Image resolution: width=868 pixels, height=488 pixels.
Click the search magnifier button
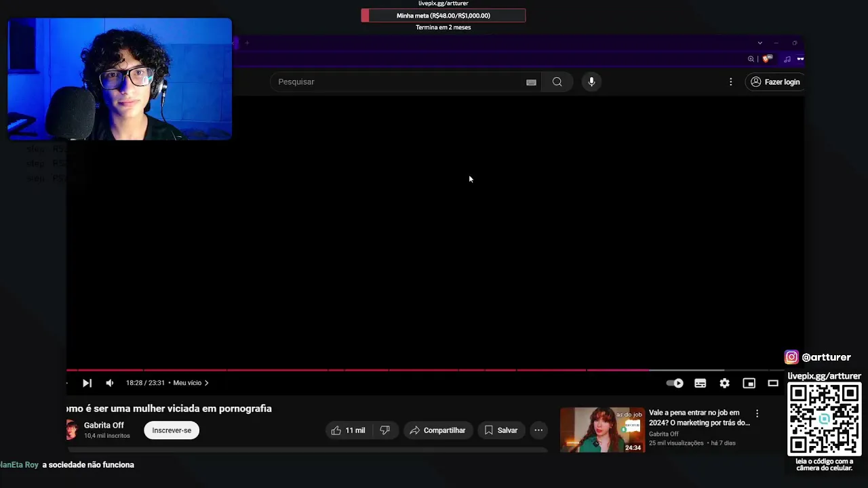click(557, 82)
